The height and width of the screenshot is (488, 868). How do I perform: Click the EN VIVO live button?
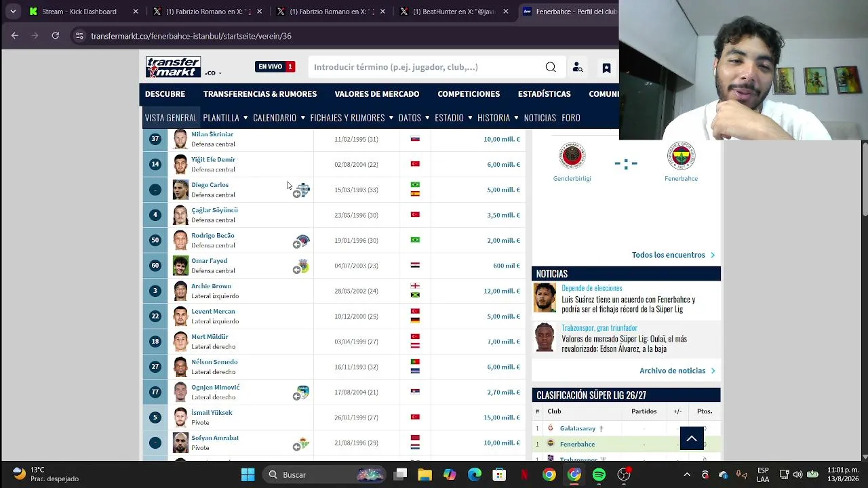click(x=275, y=66)
